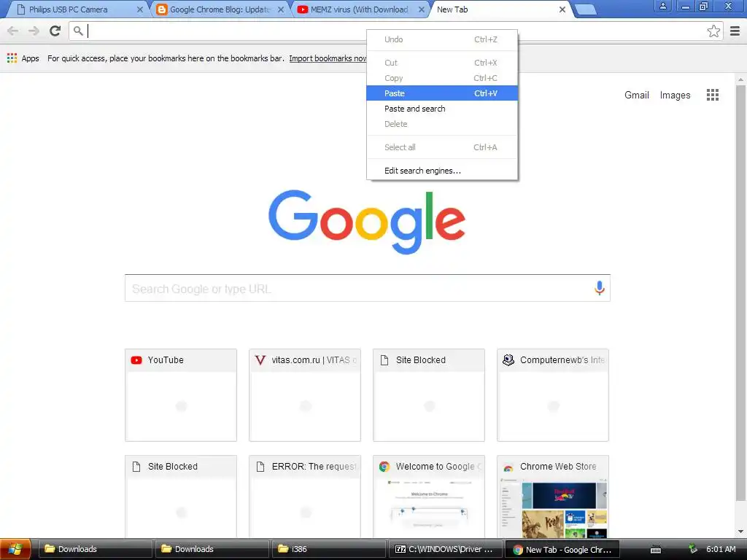Reload the current page
The width and height of the screenshot is (747, 560).
[x=55, y=31]
